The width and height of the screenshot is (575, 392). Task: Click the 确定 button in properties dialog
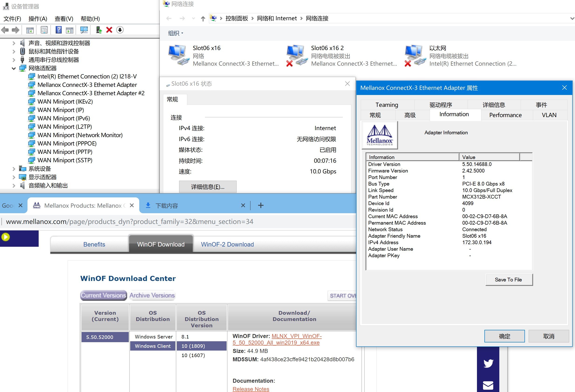pyautogui.click(x=504, y=336)
